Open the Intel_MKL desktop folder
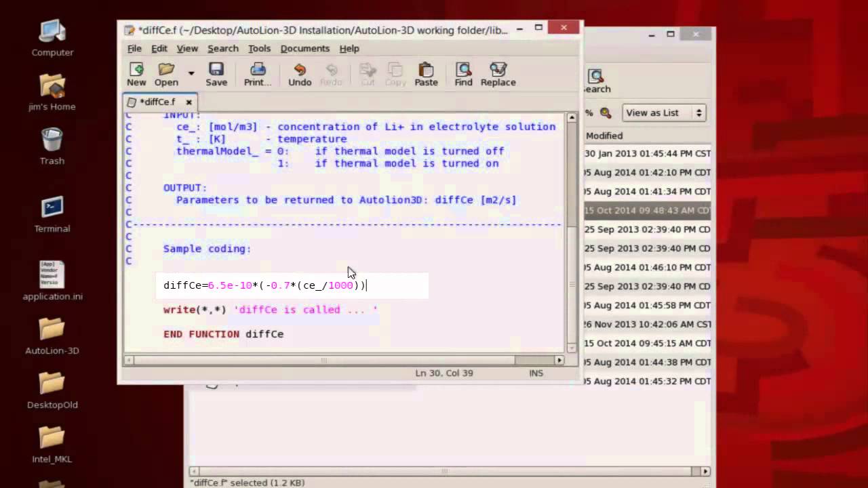 [x=52, y=444]
